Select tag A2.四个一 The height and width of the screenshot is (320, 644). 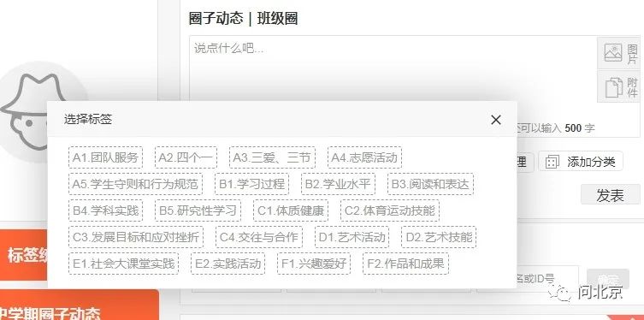coord(186,157)
